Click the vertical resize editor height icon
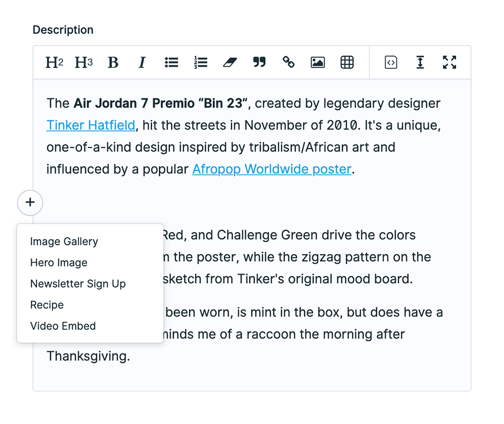 [420, 63]
